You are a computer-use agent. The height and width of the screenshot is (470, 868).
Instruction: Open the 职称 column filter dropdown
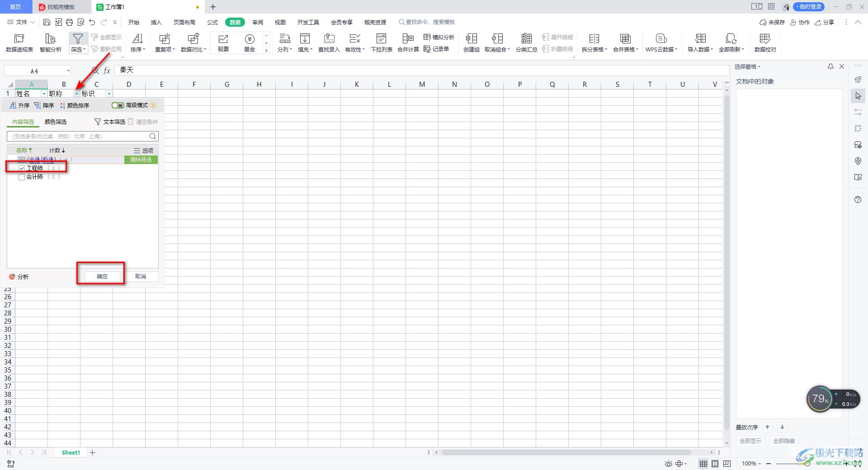point(76,94)
